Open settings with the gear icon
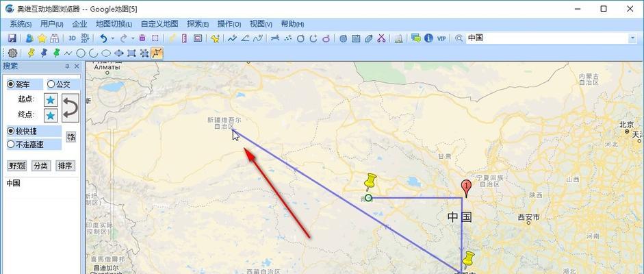The width and height of the screenshot is (644, 274). pyautogui.click(x=13, y=53)
